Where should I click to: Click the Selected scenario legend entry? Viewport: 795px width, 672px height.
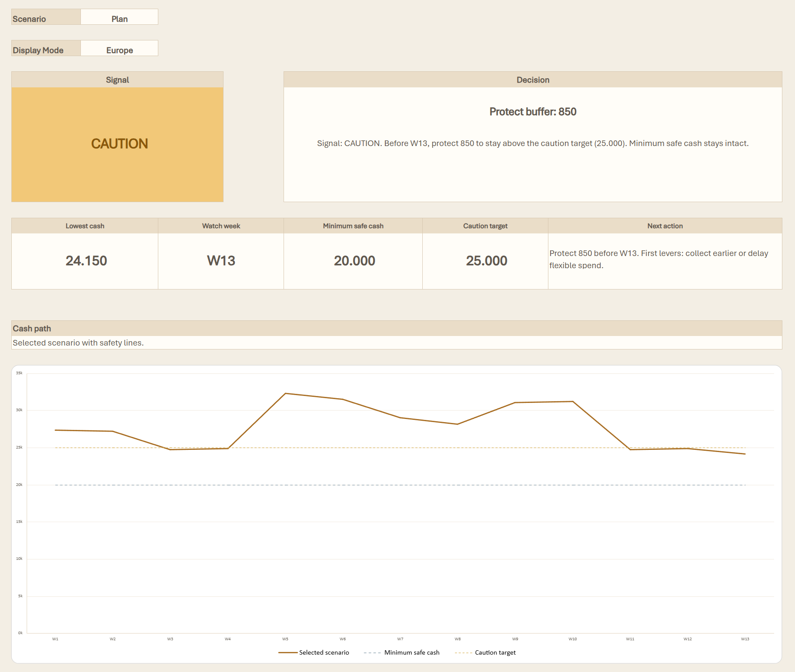(314, 652)
